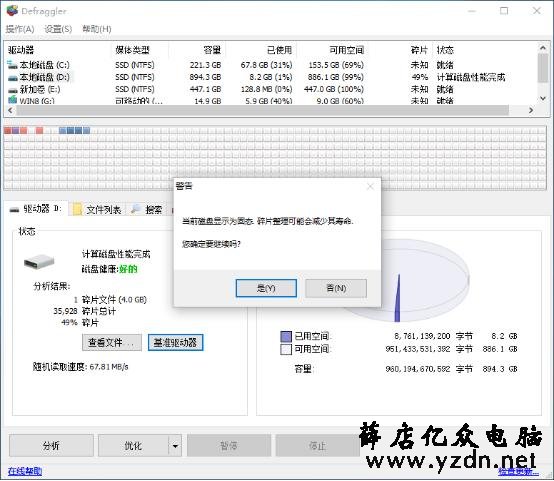
Task: Open the 设置(S) menu
Action: point(58,29)
